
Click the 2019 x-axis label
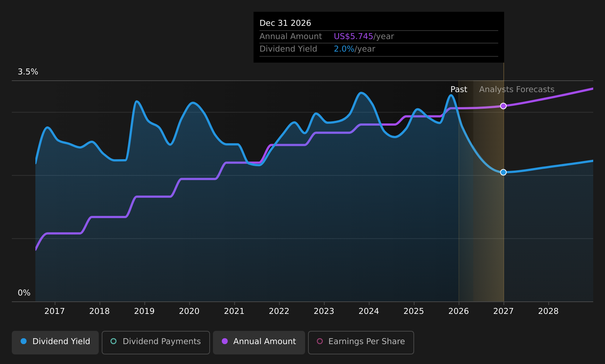(144, 311)
